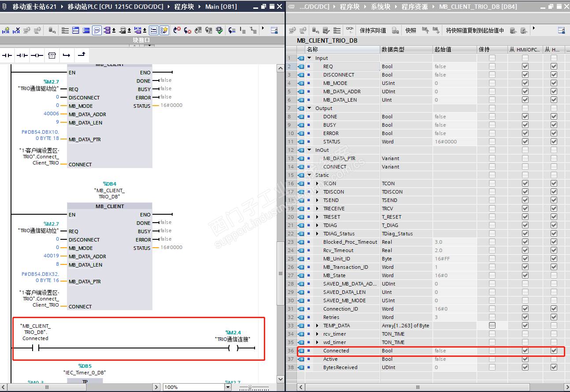
Task: Expand the TEMP_DATA array
Action: tap(317, 326)
